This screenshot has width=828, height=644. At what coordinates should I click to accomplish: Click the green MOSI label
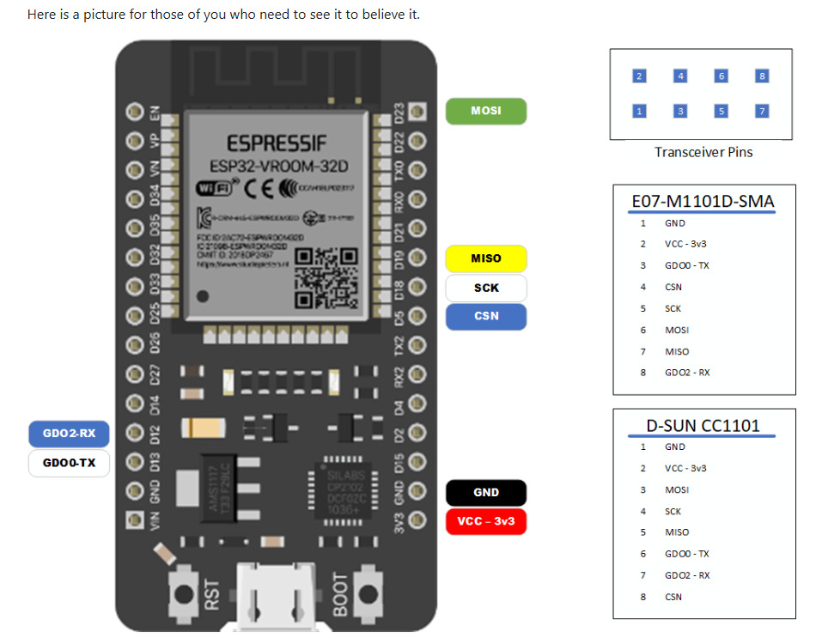tap(486, 111)
